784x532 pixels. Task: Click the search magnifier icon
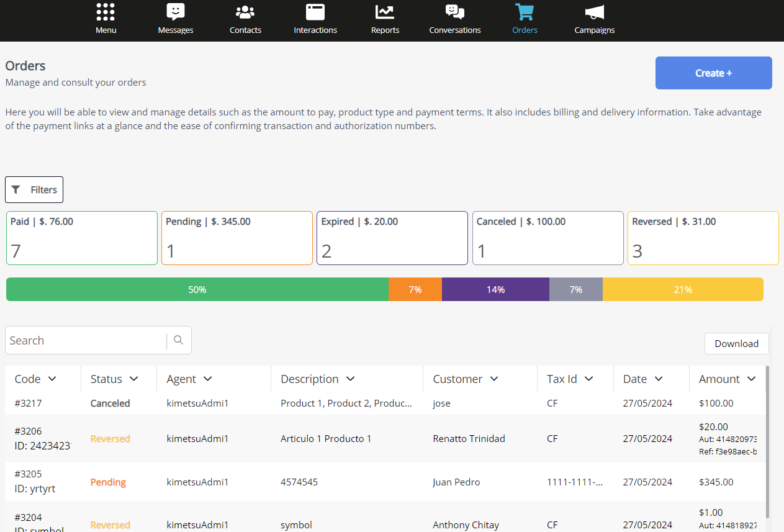pyautogui.click(x=179, y=340)
